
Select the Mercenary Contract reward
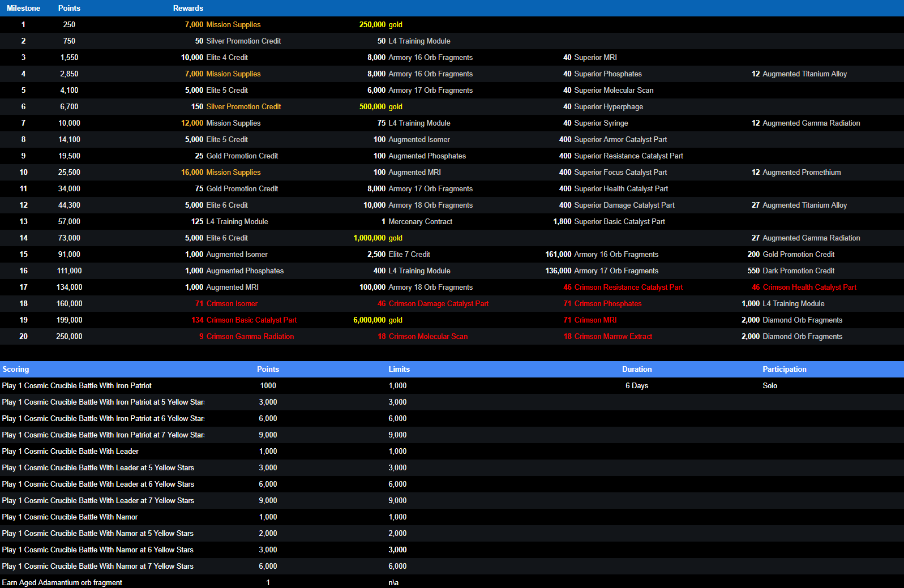(x=420, y=221)
